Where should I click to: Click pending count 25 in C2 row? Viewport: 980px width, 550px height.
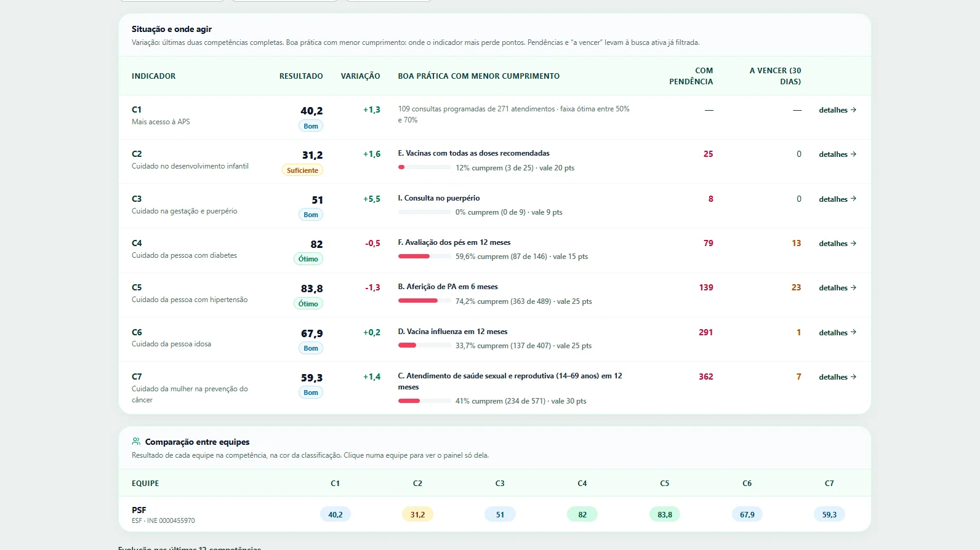coord(708,154)
